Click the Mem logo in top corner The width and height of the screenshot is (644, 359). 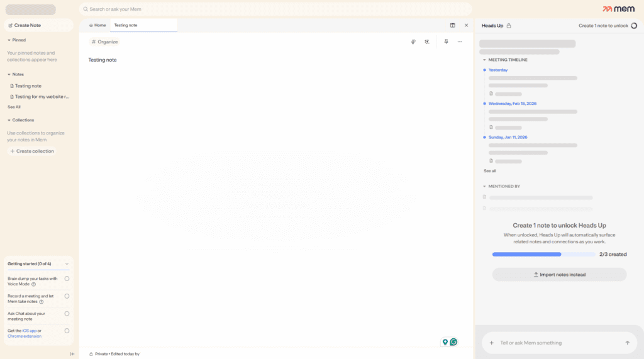[x=618, y=9]
